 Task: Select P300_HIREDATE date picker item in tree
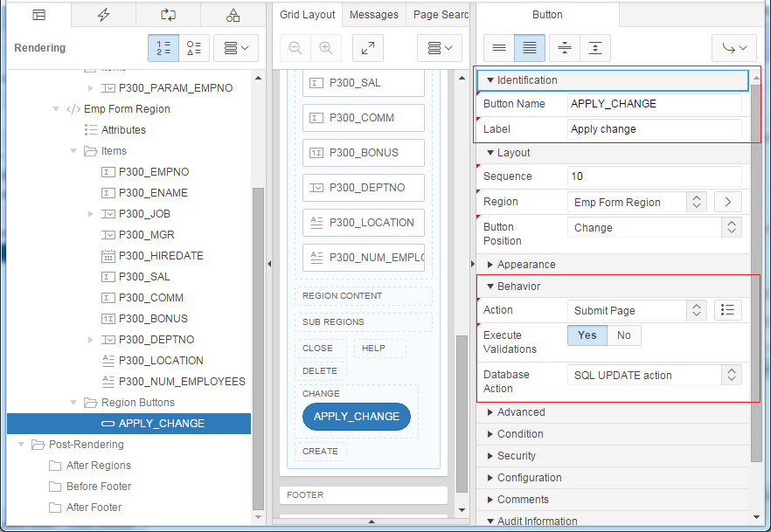coord(161,255)
